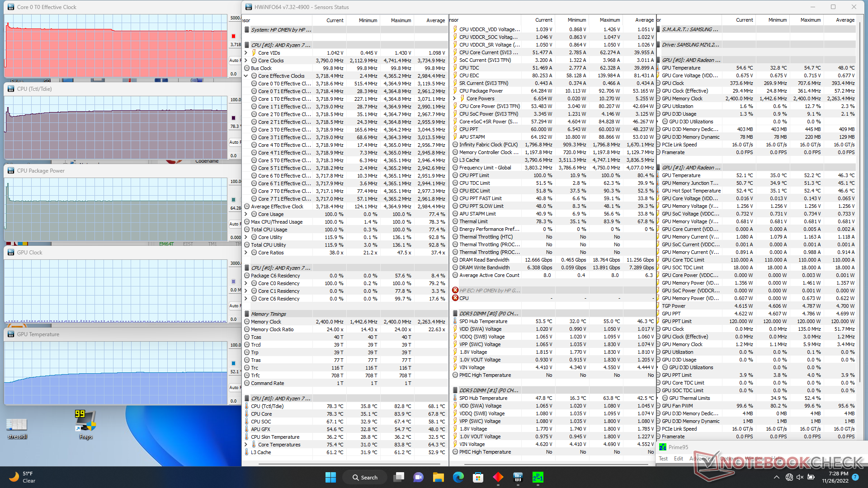Launch Microsoft Edge from taskbar
Viewport: 868px width, 488px height.
point(458,477)
